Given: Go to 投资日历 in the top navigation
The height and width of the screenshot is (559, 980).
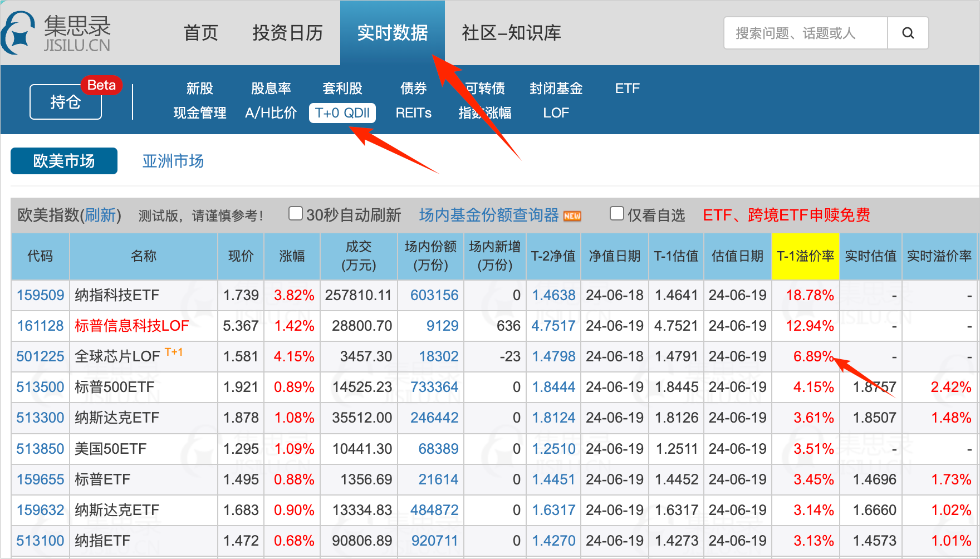Looking at the screenshot, I should 287,33.
